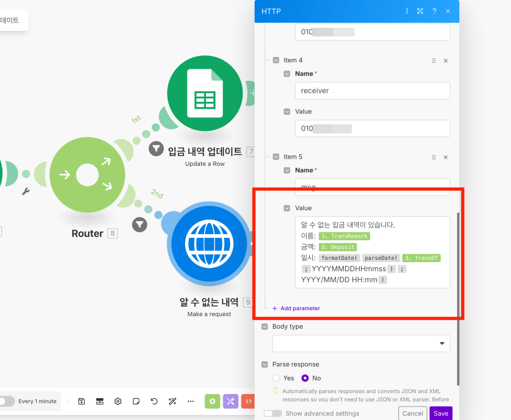511x420 pixels.
Task: Toggle the scenario scheduling switch
Action: pyautogui.click(x=6, y=401)
